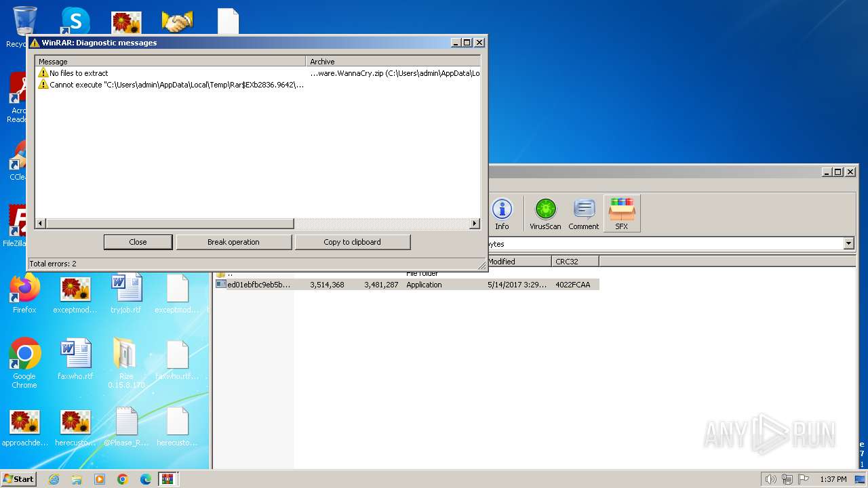
Task: Click the size 3,514,368 cell
Action: [x=327, y=285]
